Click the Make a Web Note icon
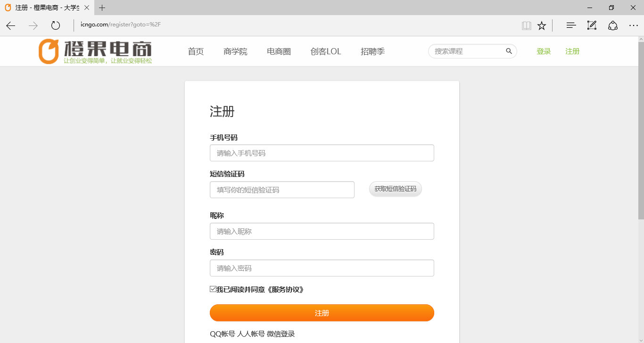 (x=592, y=25)
